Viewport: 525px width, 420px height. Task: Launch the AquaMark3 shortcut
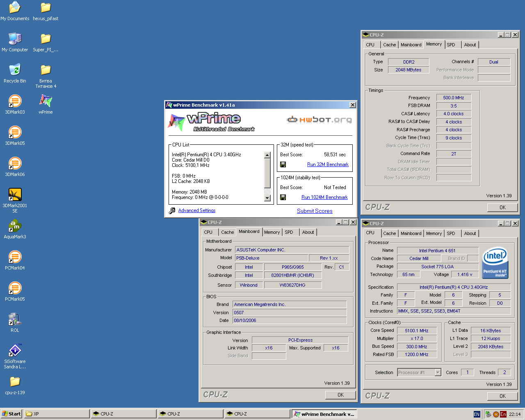(15, 229)
